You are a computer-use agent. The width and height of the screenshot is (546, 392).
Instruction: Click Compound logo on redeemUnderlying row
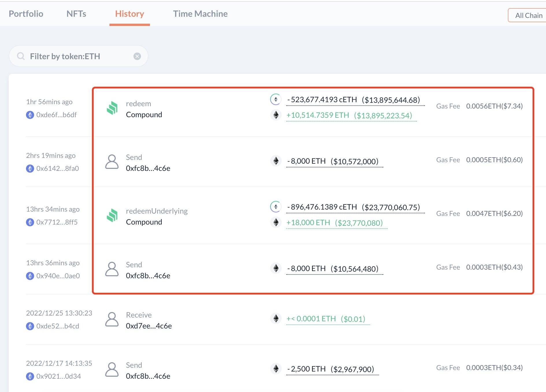pyautogui.click(x=112, y=216)
